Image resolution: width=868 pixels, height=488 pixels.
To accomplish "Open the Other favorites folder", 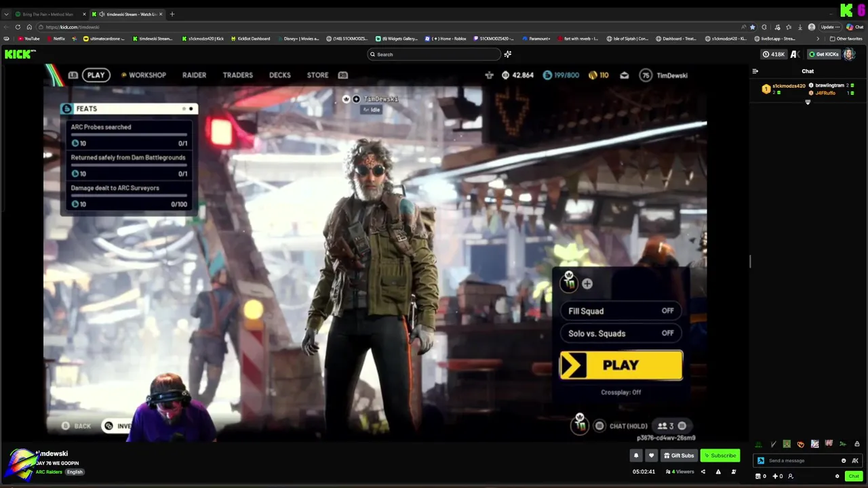I will click(846, 39).
